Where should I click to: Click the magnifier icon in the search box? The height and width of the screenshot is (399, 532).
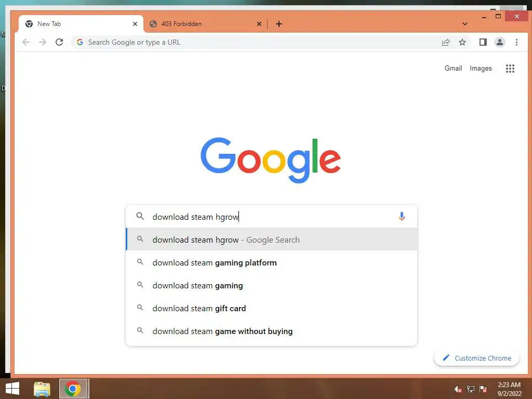[x=140, y=216]
